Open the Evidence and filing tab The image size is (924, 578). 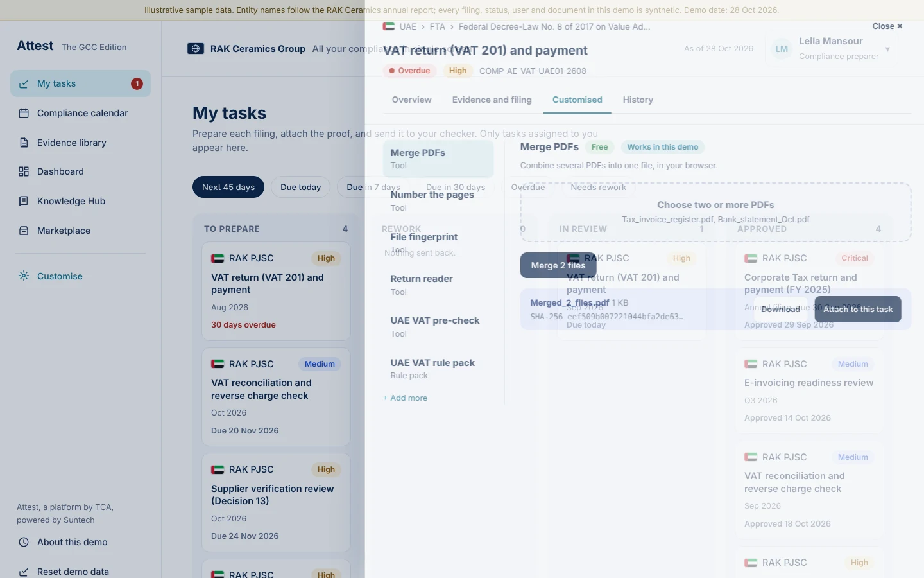tap(492, 100)
